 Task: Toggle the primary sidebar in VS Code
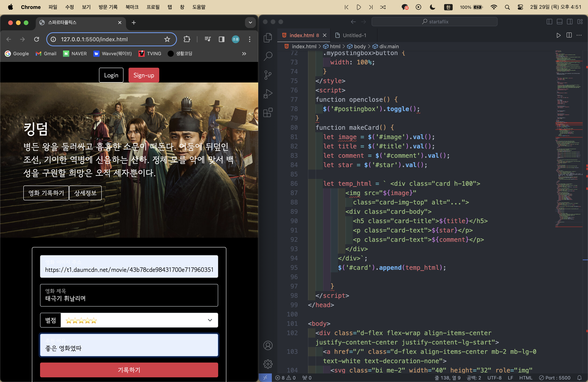[549, 22]
